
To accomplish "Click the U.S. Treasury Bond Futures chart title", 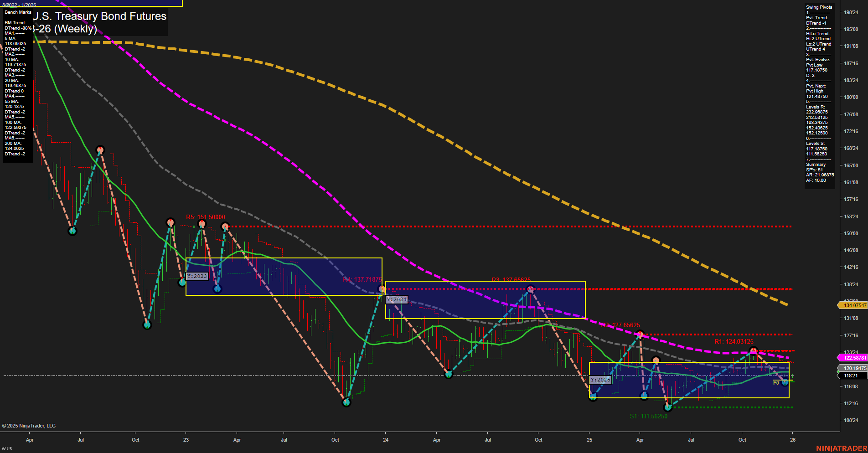I will point(101,16).
